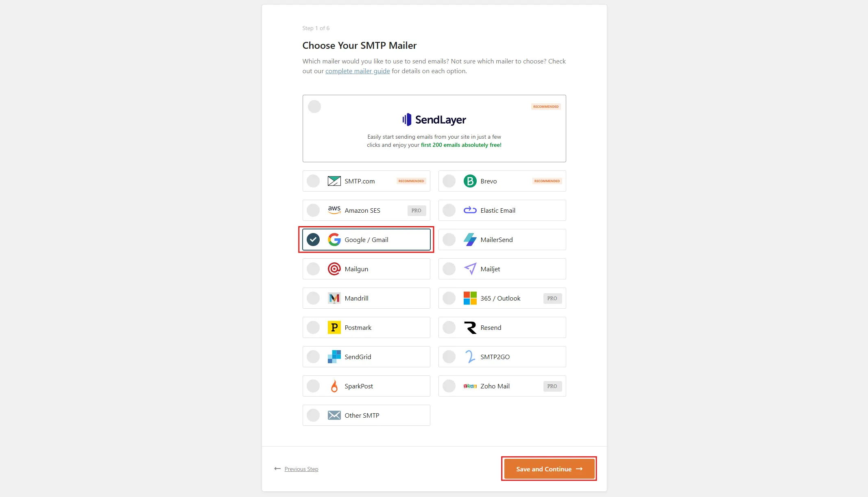The height and width of the screenshot is (497, 868).
Task: Click the MailerSend logo icon
Action: coord(470,240)
